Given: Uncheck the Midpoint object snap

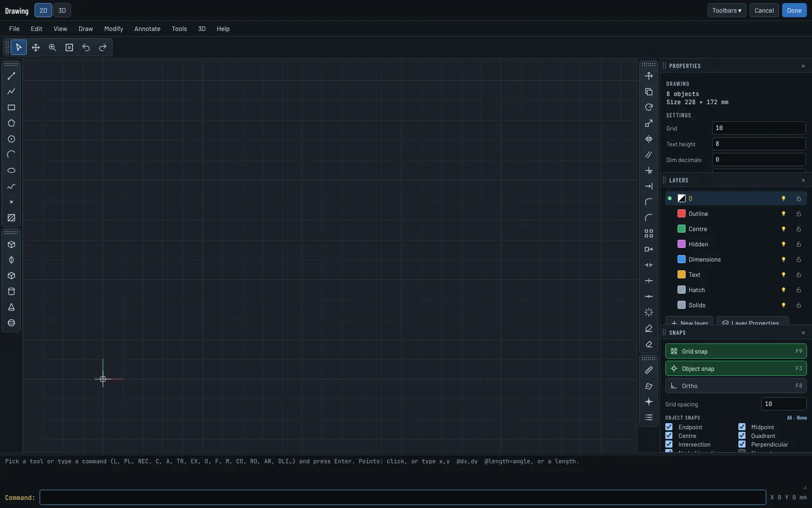Looking at the screenshot, I should pyautogui.click(x=742, y=427).
